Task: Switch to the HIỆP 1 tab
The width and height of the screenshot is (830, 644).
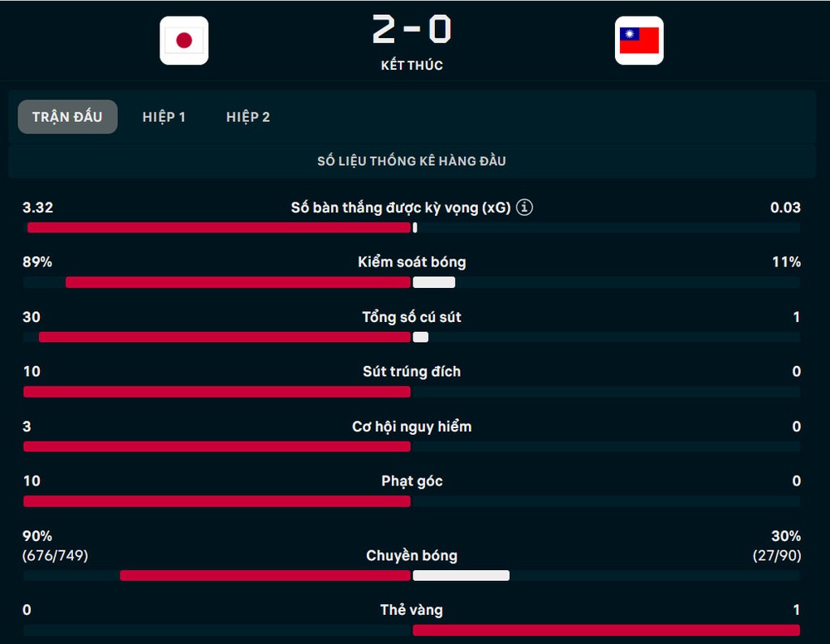Action: click(x=164, y=117)
